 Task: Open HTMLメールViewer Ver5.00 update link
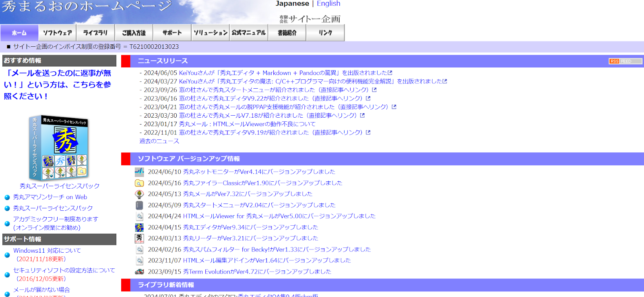click(x=279, y=216)
